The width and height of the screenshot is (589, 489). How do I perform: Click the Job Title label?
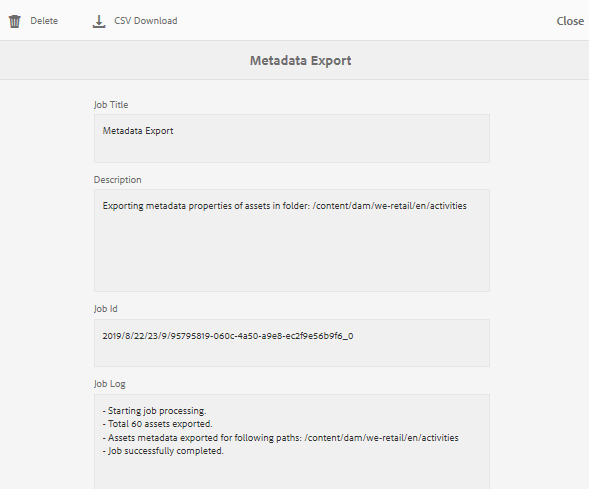(111, 105)
